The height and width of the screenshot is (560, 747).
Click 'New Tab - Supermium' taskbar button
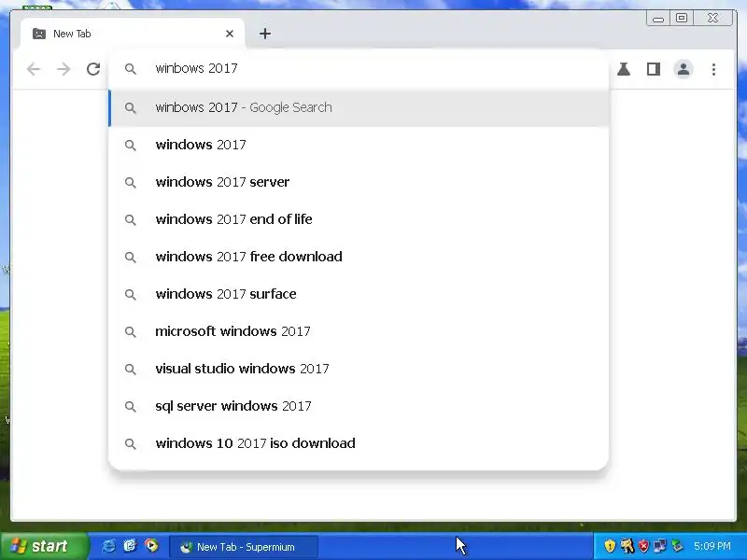pos(243,547)
